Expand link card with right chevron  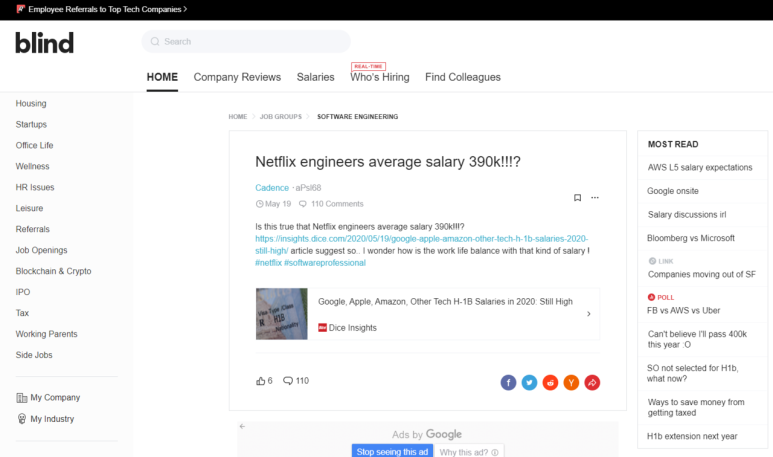click(x=589, y=314)
